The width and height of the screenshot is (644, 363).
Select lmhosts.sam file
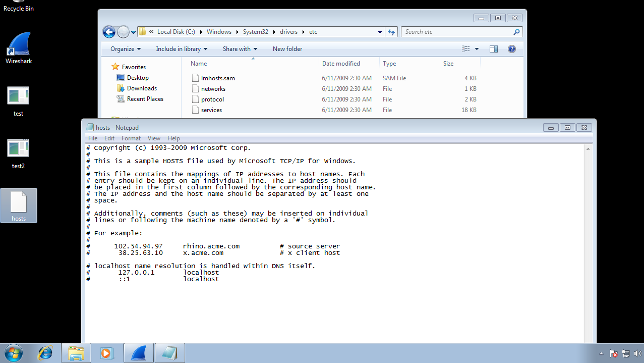218,78
